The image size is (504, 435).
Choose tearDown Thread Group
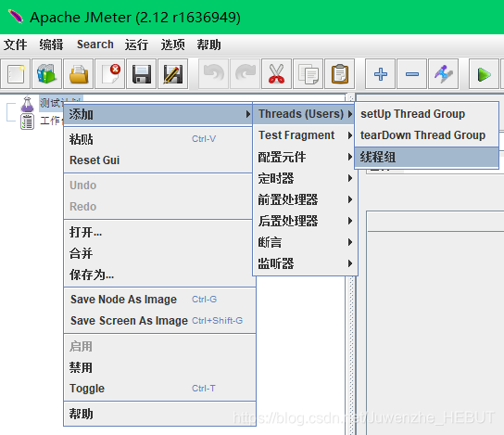pyautogui.click(x=427, y=135)
